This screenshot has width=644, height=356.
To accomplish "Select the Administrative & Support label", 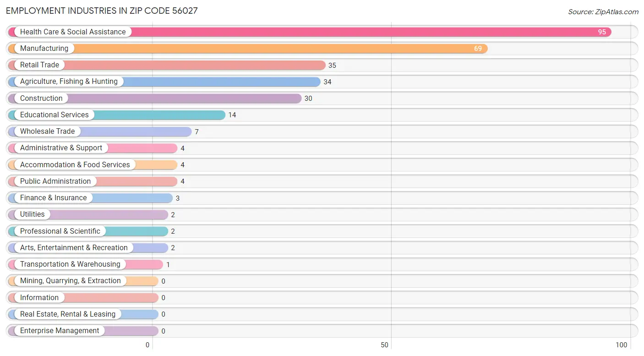I will [61, 148].
